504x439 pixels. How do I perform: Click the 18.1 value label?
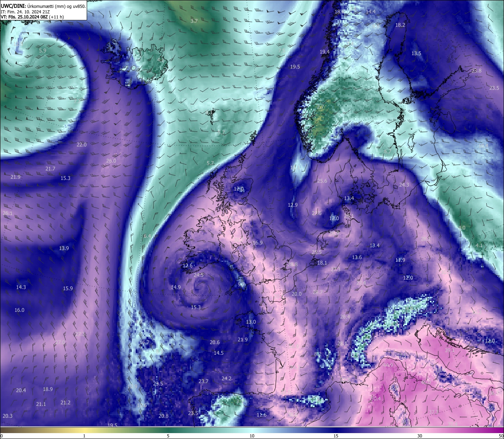coord(322,263)
